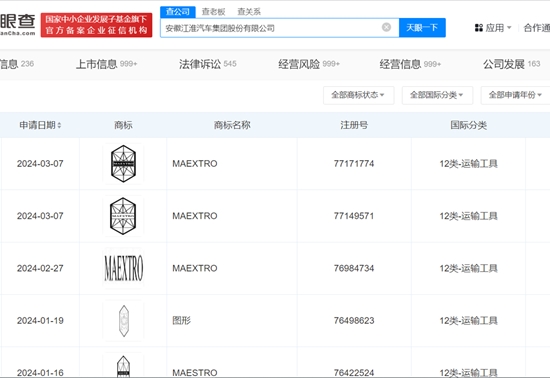This screenshot has width=550, height=378.
Task: Expand the 全部商标状态 filter
Action: point(358,95)
